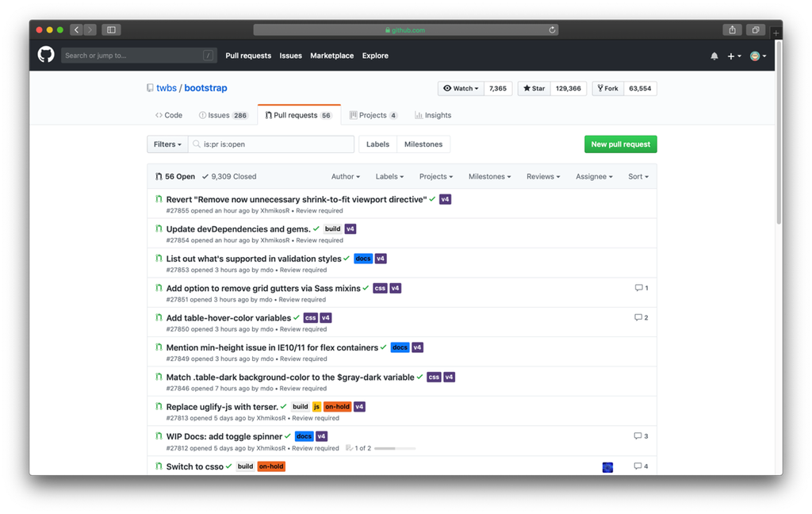The image size is (812, 514).
Task: Expand the Assignee filter dropdown
Action: [594, 177]
